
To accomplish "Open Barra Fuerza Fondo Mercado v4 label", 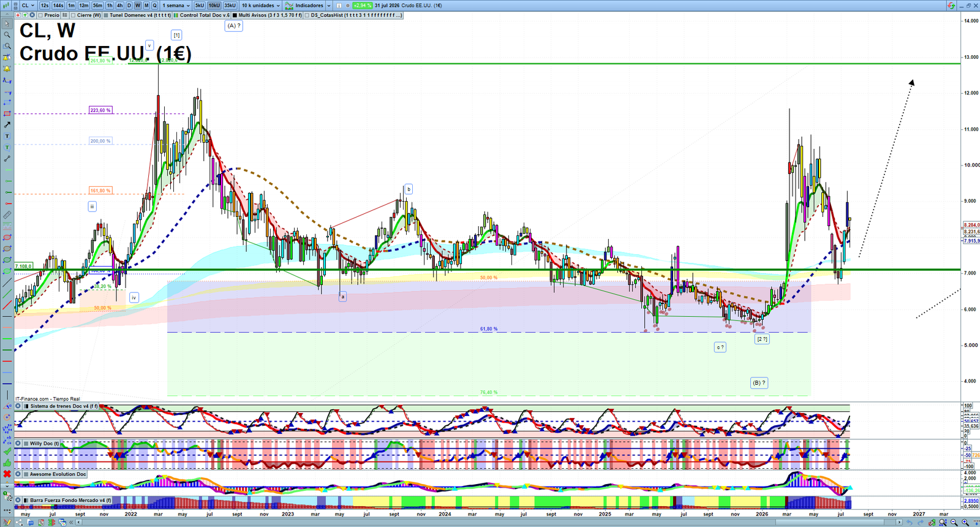I will tap(70, 500).
